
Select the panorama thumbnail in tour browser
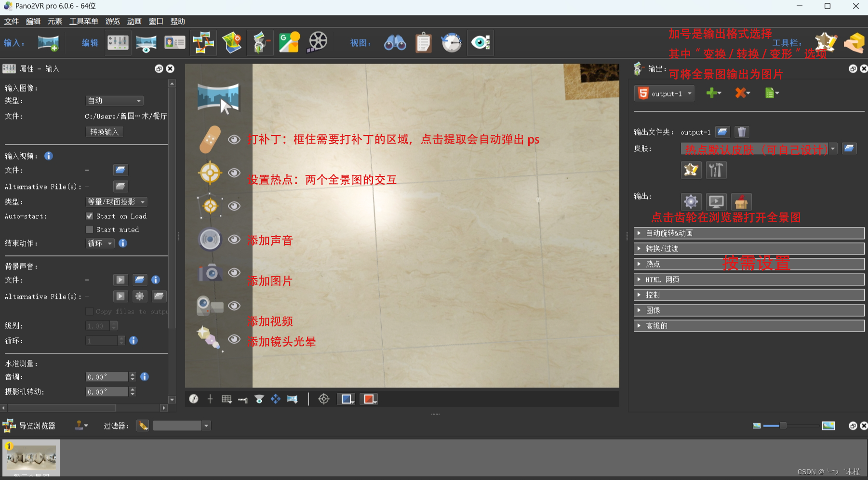coord(31,458)
